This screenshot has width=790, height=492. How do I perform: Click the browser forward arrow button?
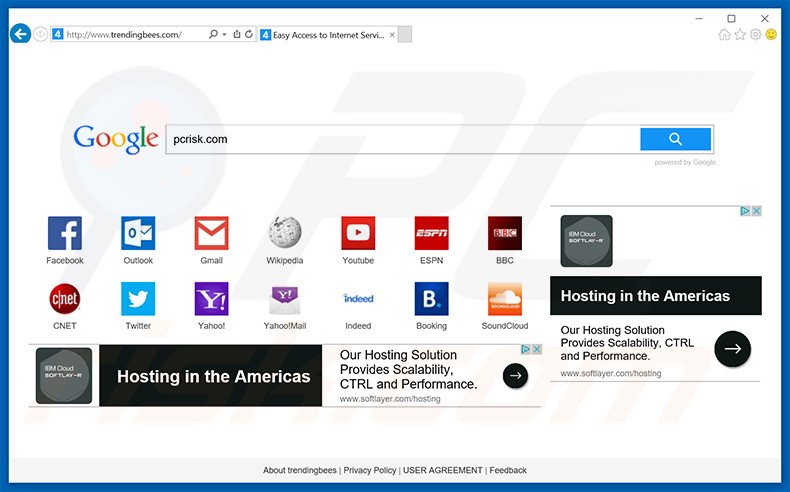coord(40,34)
